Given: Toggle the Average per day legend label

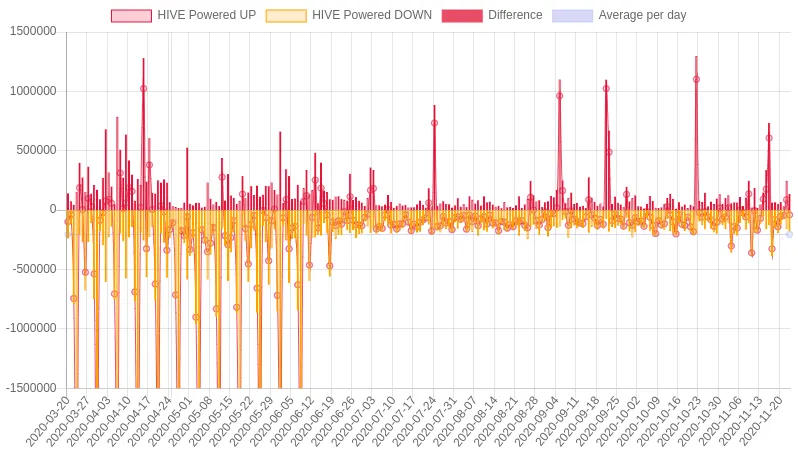Looking at the screenshot, I should point(642,15).
